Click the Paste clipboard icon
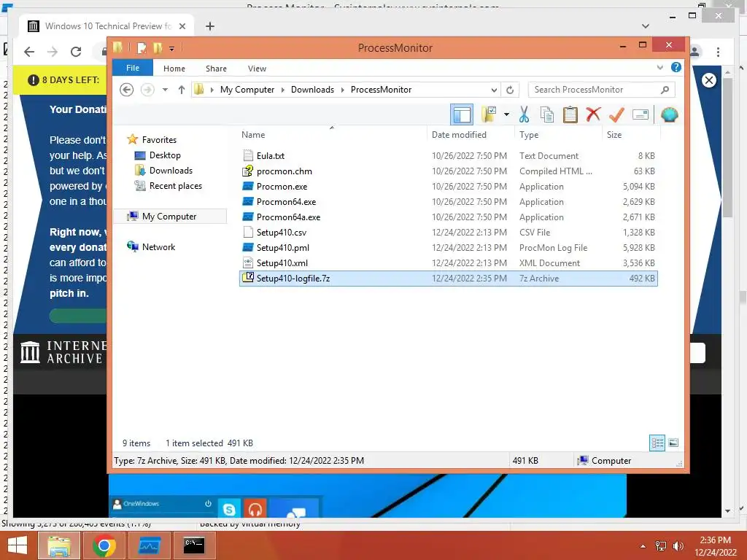This screenshot has width=747, height=560. 570,114
